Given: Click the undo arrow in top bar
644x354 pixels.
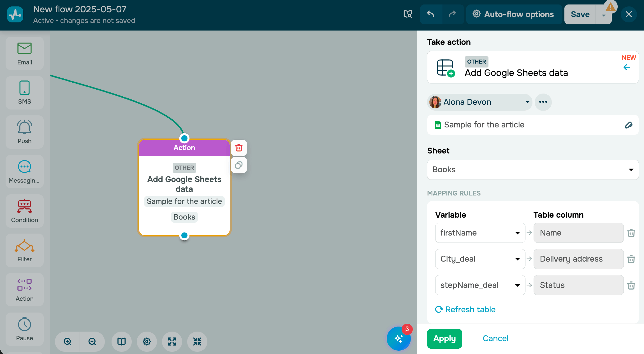Looking at the screenshot, I should pos(431,14).
